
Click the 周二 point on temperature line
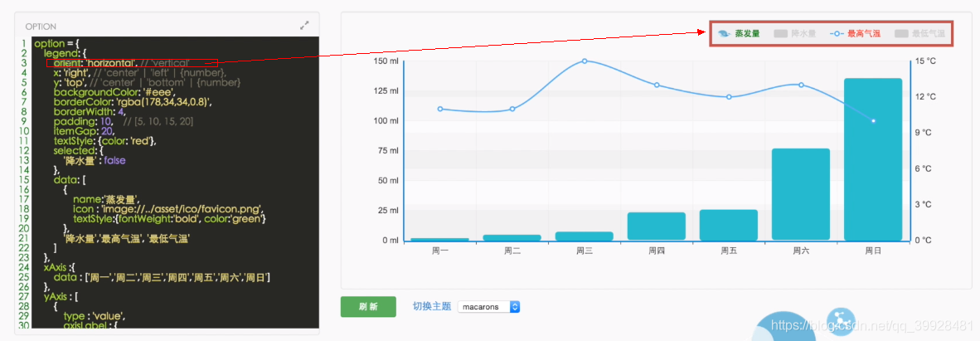[x=512, y=109]
